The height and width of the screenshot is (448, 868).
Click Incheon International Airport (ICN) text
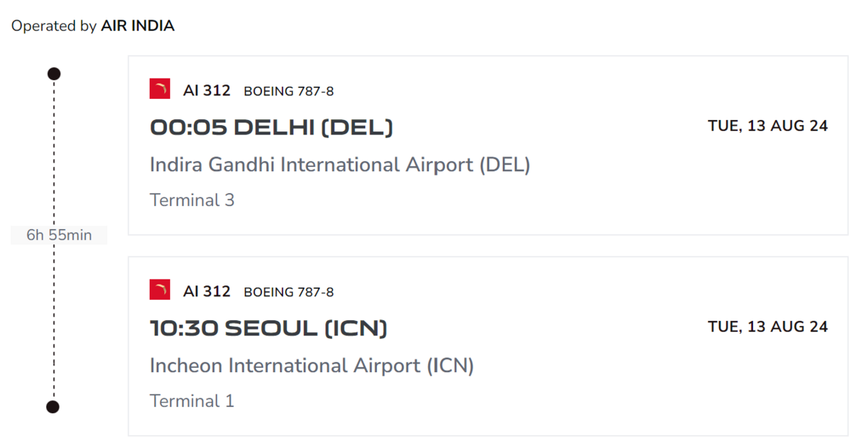tap(312, 366)
